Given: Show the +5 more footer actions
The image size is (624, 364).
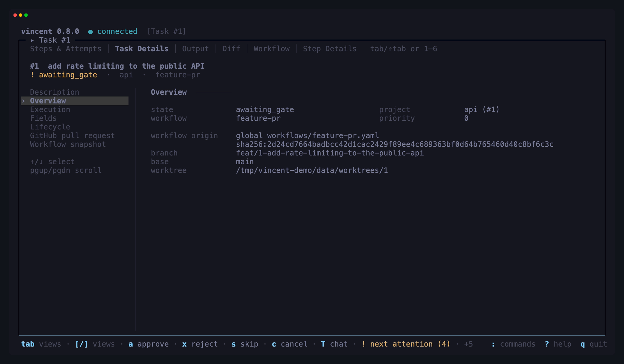Looking at the screenshot, I should 468,344.
